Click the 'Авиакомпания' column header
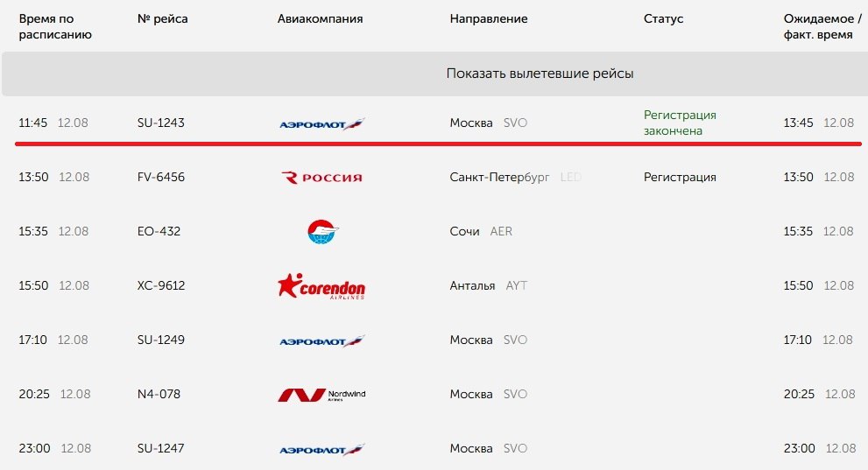 [x=320, y=18]
